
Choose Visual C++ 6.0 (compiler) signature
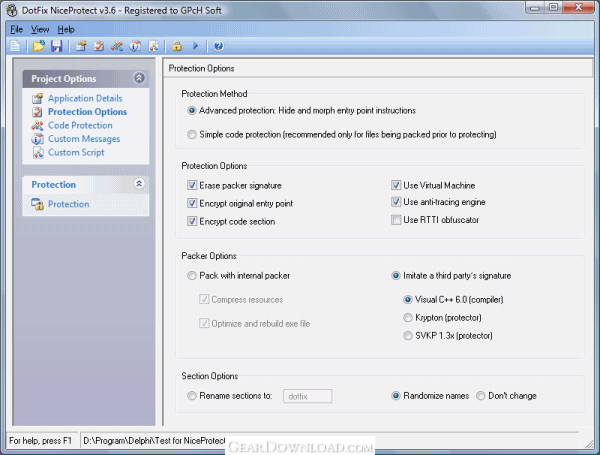click(x=408, y=300)
